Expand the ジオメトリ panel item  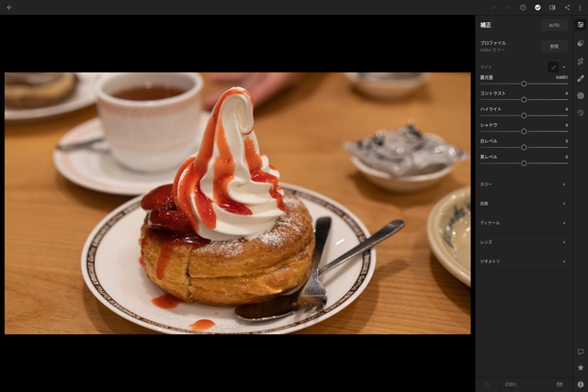pos(524,262)
